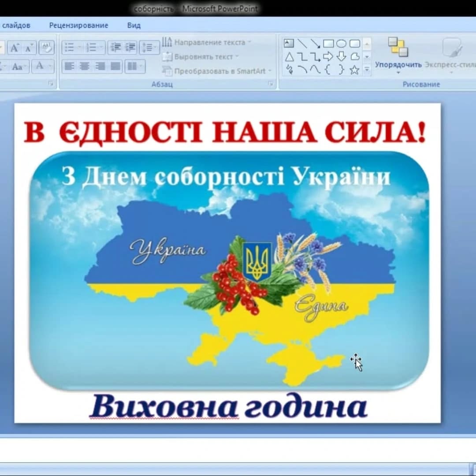The width and height of the screenshot is (476, 476).
Task: Pick the oval shape from the shapes gallery
Action: [341, 43]
